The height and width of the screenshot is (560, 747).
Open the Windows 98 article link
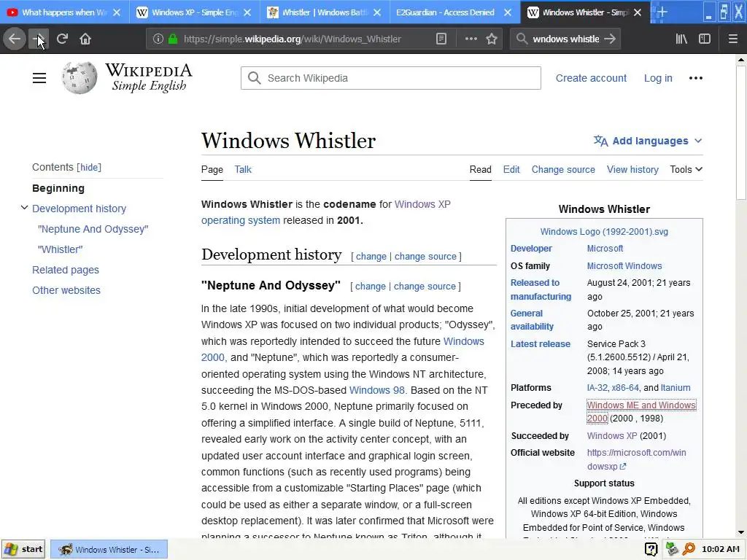(x=377, y=390)
